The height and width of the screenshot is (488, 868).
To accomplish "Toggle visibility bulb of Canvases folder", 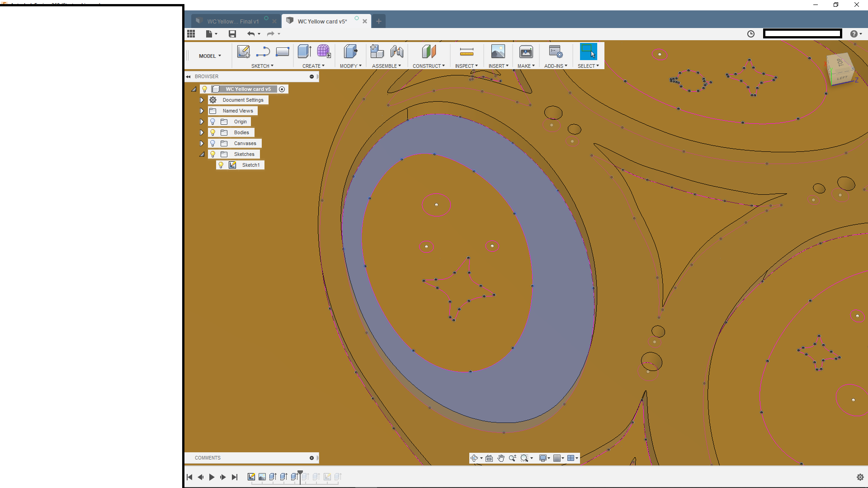I will [x=213, y=143].
